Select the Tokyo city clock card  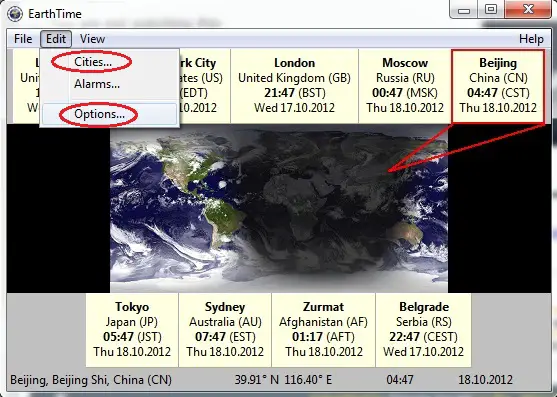pyautogui.click(x=132, y=330)
